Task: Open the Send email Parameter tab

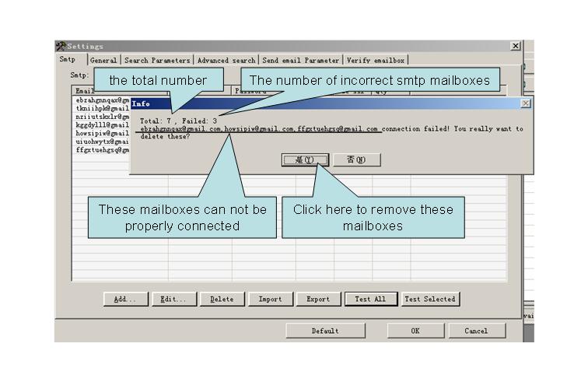Action: [301, 60]
